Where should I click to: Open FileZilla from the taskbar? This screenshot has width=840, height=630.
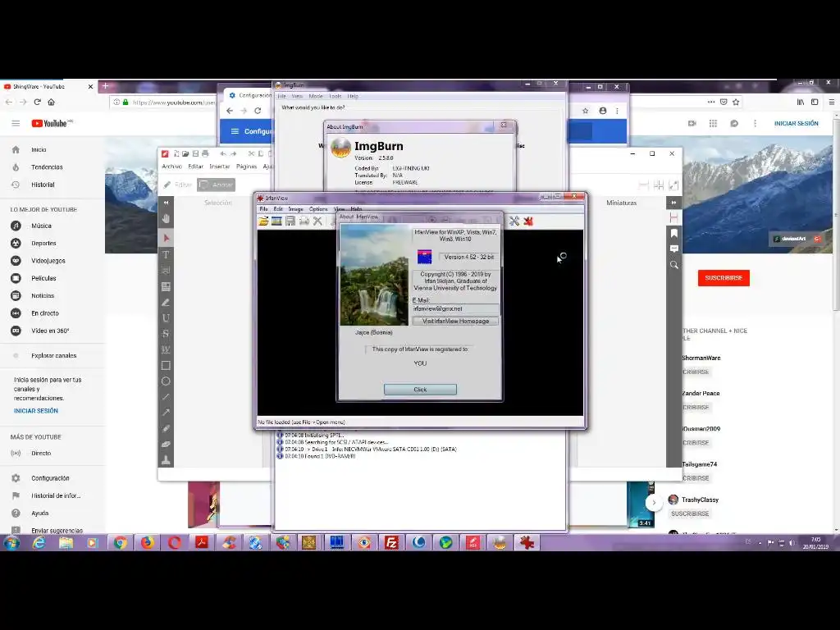[391, 543]
